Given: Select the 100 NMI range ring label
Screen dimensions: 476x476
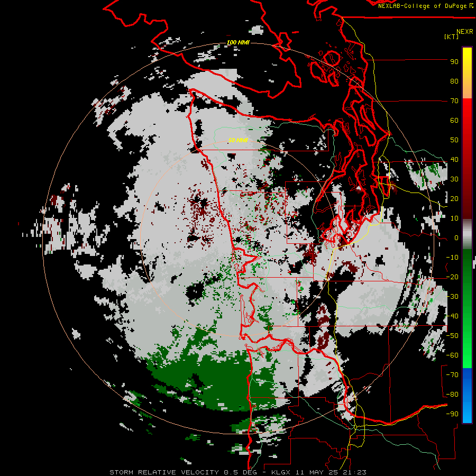Looking at the screenshot, I should 239,42.
